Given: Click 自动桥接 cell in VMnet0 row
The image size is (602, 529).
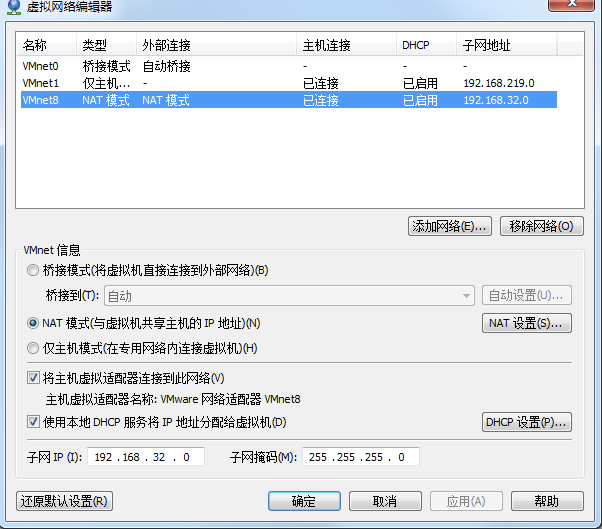Looking at the screenshot, I should click(166, 66).
